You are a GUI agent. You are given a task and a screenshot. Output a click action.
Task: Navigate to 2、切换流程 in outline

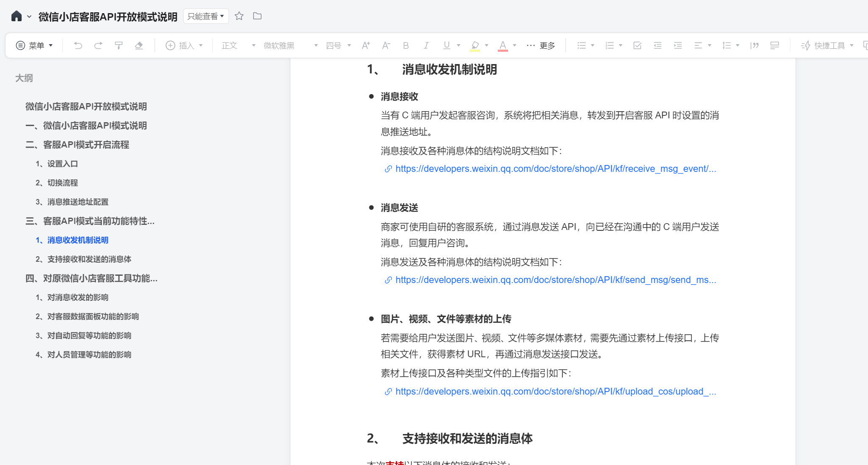pos(57,183)
